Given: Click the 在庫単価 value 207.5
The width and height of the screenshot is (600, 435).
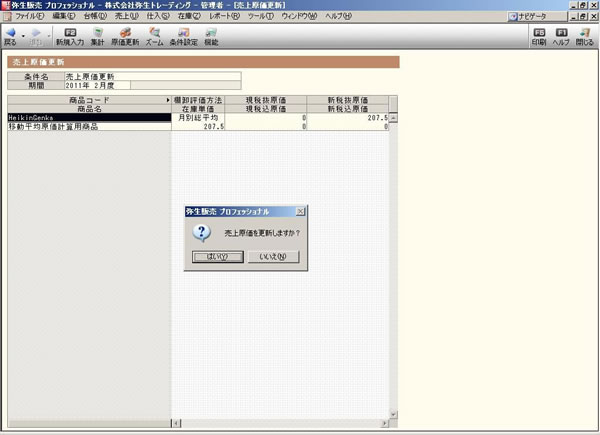Looking at the screenshot, I should [198, 126].
